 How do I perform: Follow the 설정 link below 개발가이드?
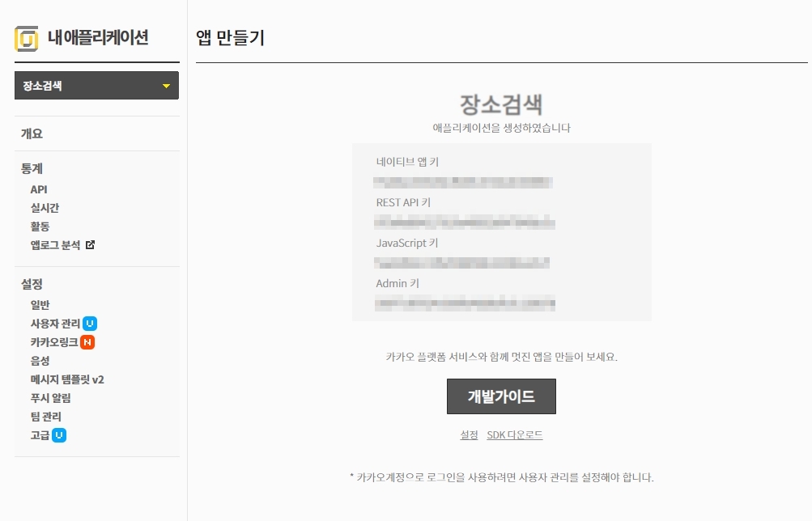470,435
